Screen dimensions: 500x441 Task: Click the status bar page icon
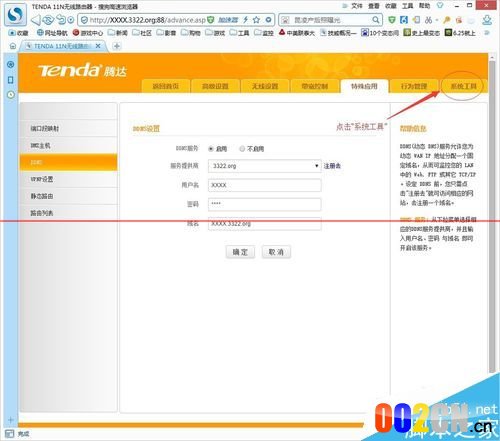pos(9,434)
